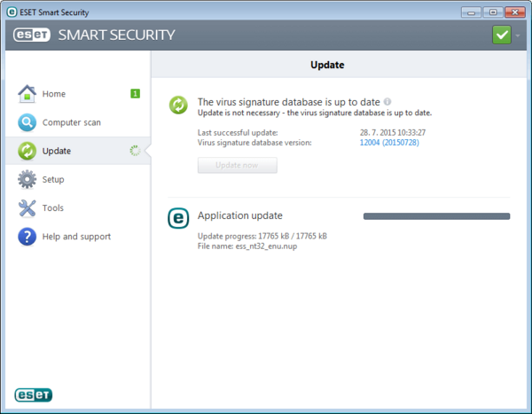Click the Tools wrench icon
The image size is (532, 414).
pyautogui.click(x=27, y=207)
